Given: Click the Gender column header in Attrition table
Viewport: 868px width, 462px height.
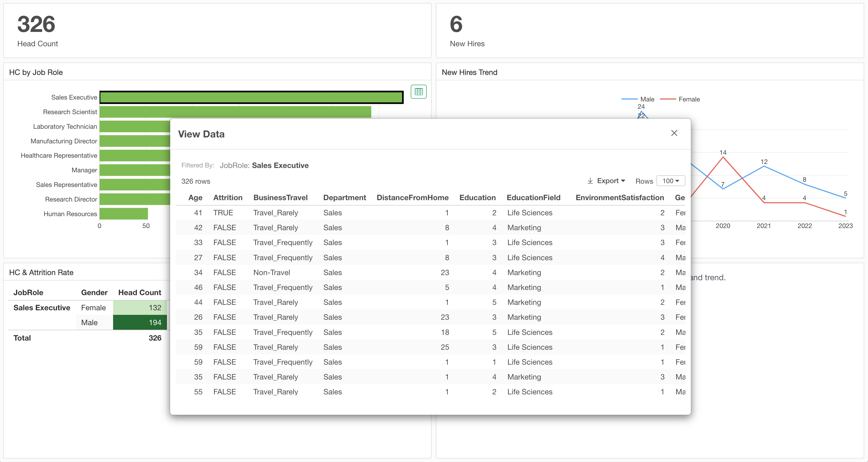Looking at the screenshot, I should 94,293.
